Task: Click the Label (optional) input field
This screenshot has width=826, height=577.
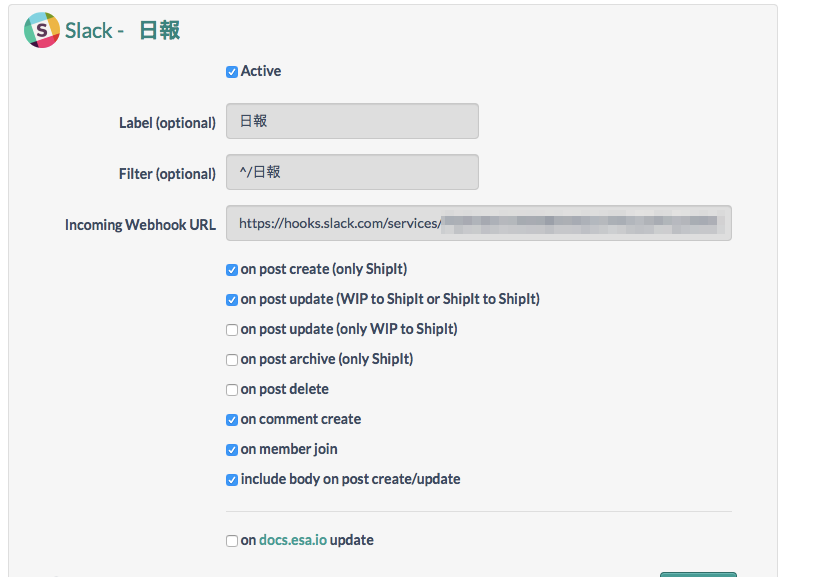Action: pos(352,121)
